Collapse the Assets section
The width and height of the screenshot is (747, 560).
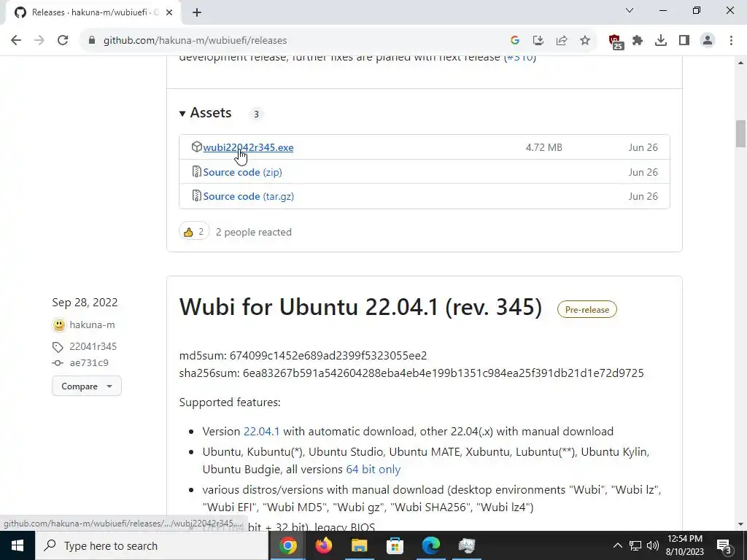[205, 113]
